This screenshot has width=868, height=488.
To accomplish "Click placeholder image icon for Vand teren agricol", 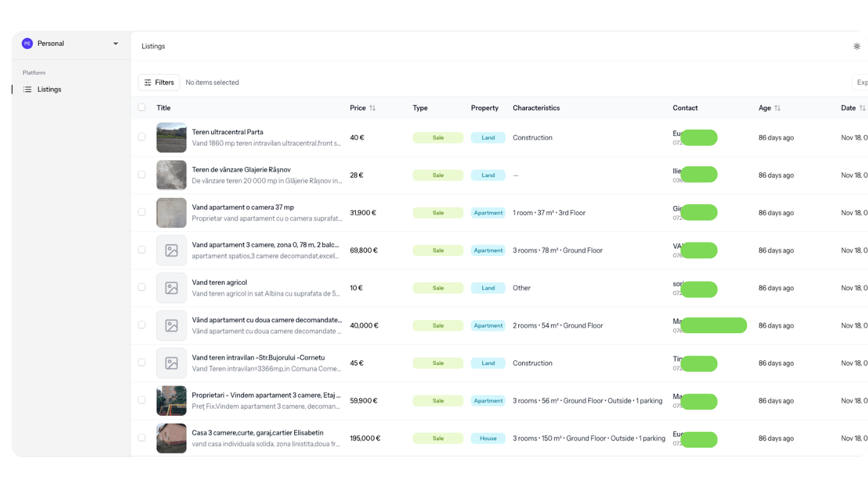I will (171, 288).
